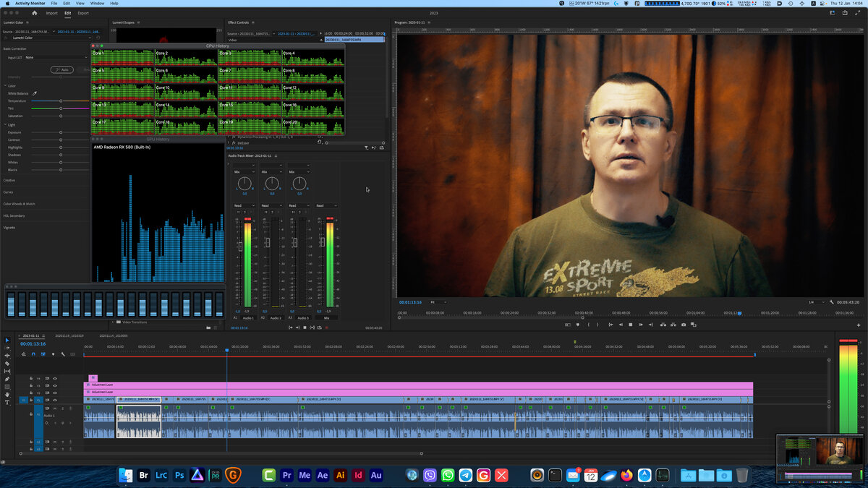Select the Razor tool
The width and height of the screenshot is (868, 488).
[x=7, y=363]
